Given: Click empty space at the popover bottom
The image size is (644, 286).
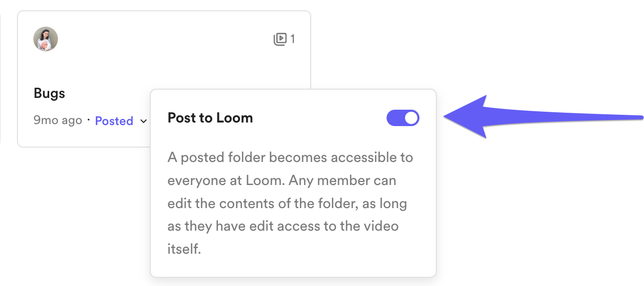Looking at the screenshot, I should [x=293, y=268].
